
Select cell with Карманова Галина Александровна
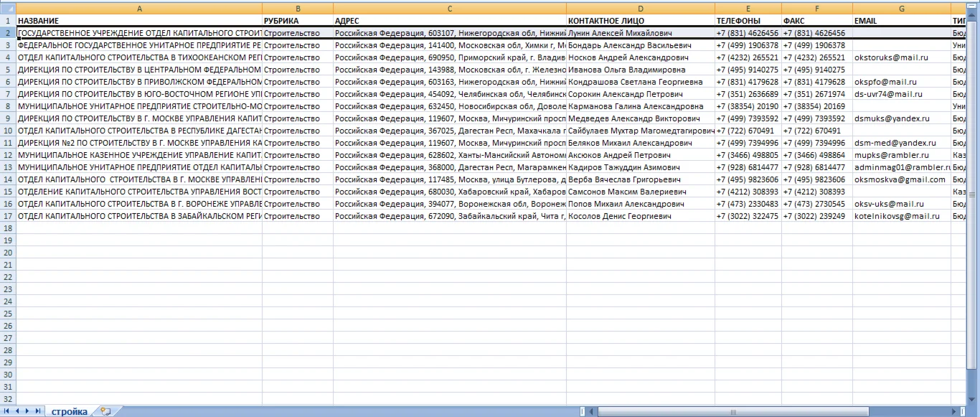coord(641,106)
